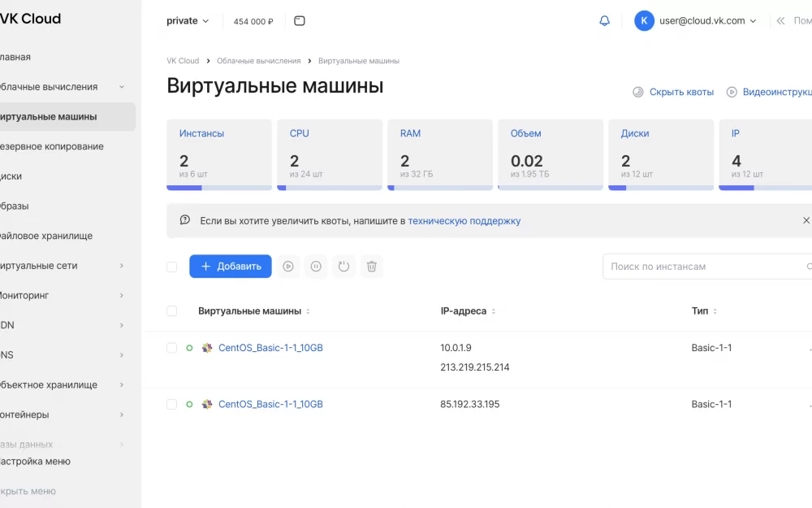Open the user@cloud.vk.com account menu
Image resolution: width=812 pixels, height=508 pixels.
(696, 20)
